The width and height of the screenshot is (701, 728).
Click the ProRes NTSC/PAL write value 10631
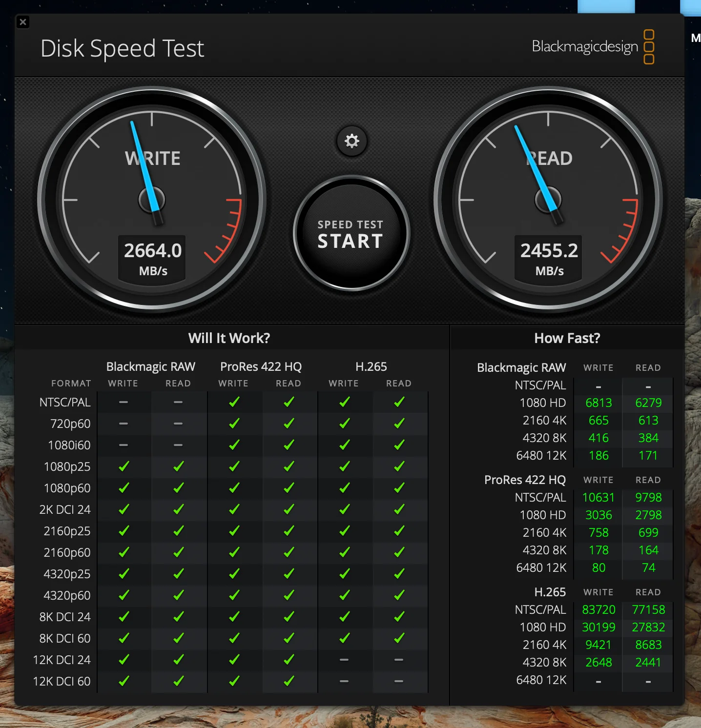pos(598,497)
